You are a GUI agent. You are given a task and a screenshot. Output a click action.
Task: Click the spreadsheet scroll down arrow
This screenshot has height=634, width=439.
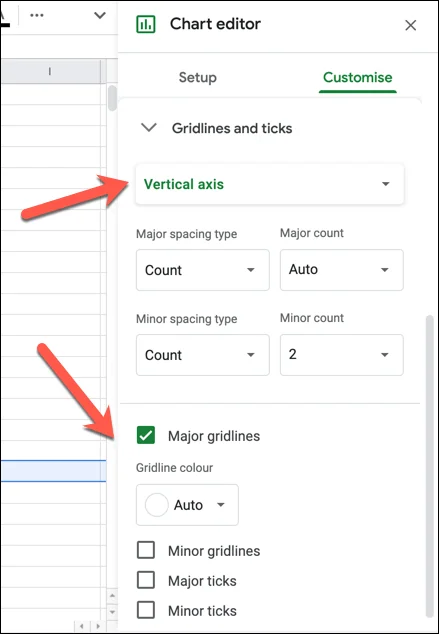click(112, 611)
